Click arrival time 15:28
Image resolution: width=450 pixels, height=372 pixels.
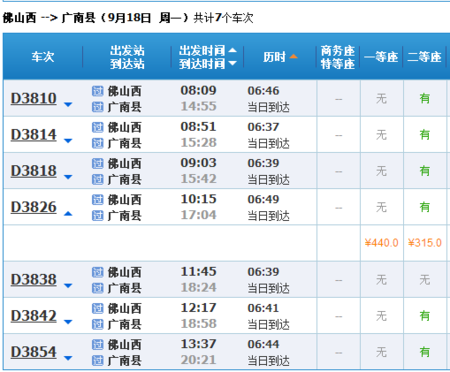pos(198,143)
